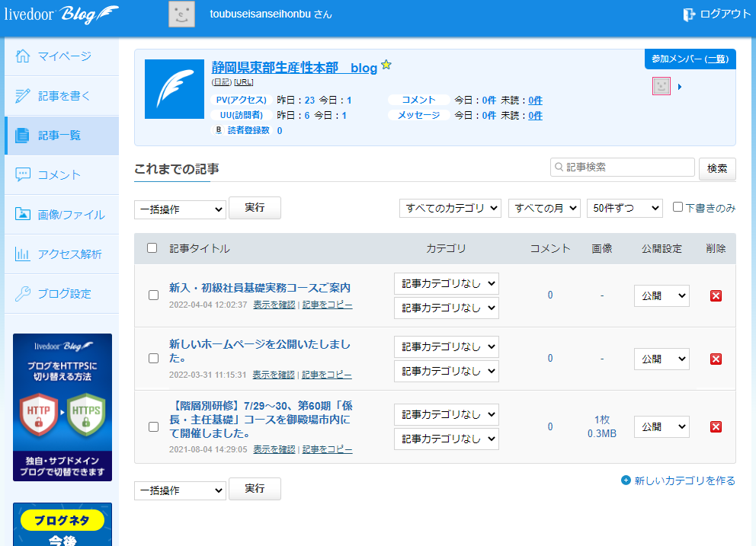
Task: Open the 50件ずつ per-page dropdown
Action: click(624, 208)
